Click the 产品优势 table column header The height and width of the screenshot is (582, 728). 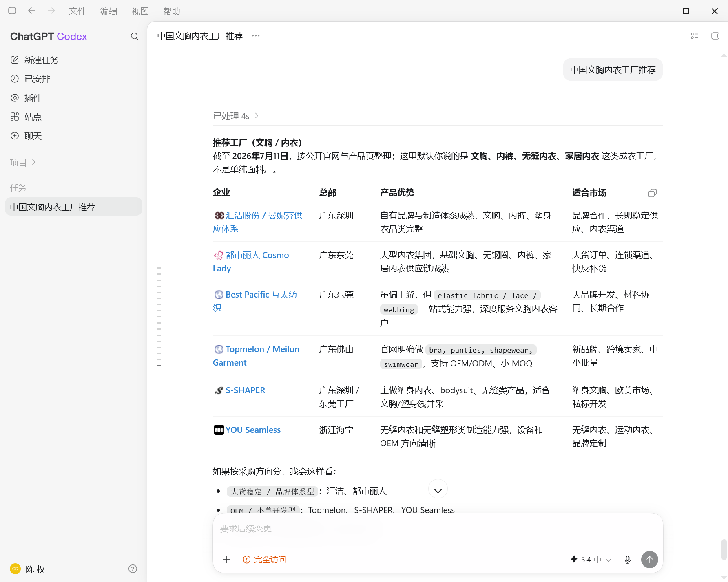pyautogui.click(x=397, y=193)
